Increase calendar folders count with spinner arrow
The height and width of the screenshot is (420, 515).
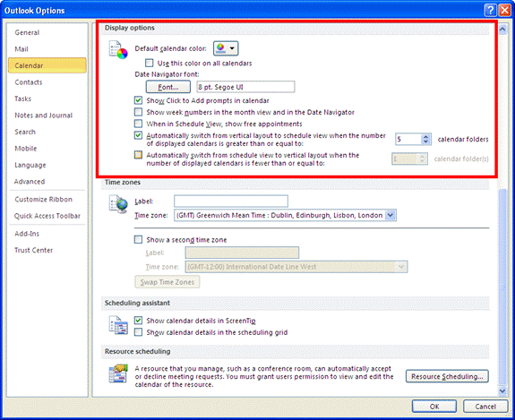click(x=425, y=137)
